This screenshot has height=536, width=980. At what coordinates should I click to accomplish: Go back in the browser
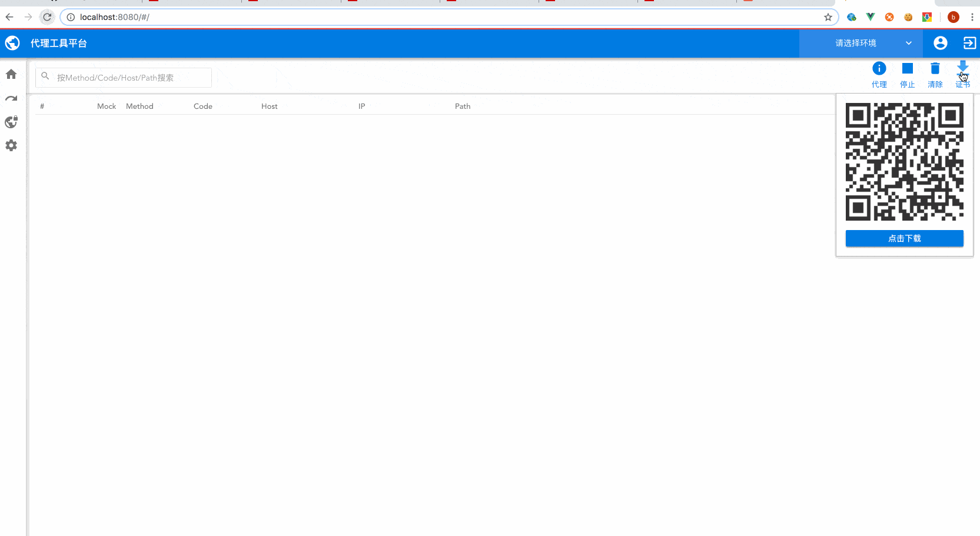tap(9, 17)
